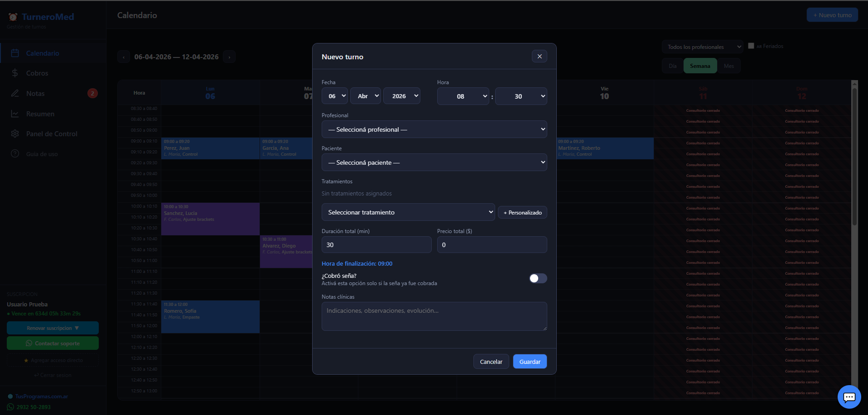Image resolution: width=868 pixels, height=415 pixels.
Task: Click the calendar icon beside Calendario
Action: [15, 53]
